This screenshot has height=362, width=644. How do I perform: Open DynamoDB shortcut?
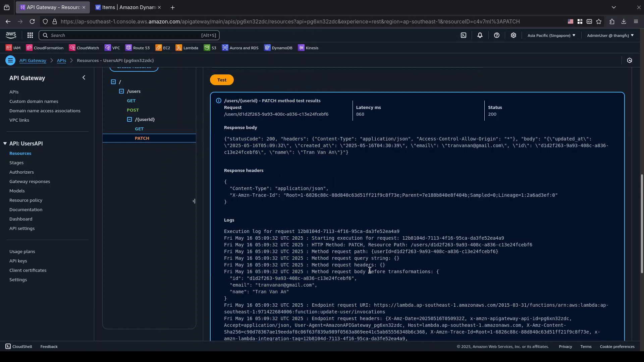click(x=278, y=48)
